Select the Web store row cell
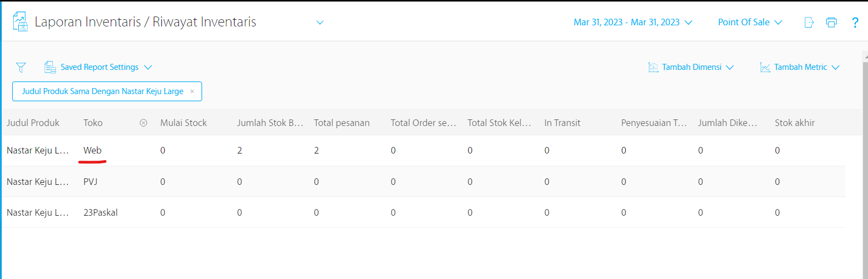Image resolution: width=868 pixels, height=279 pixels. [93, 150]
